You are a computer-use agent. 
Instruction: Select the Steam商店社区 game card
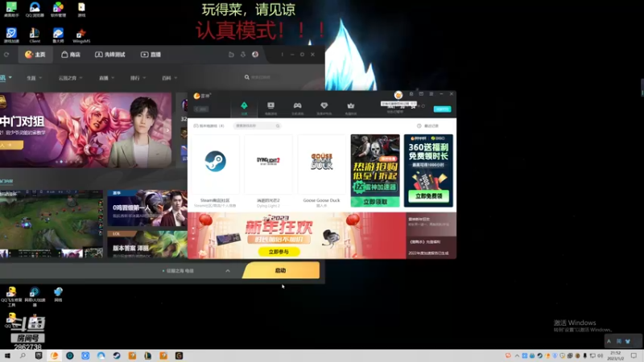(x=215, y=171)
